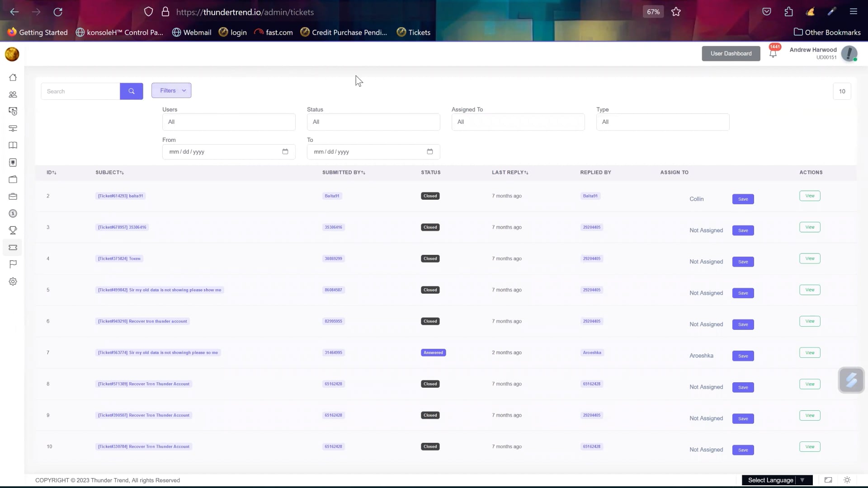Screen dimensions: 868x488
Task: Open the dollar coin icon in the sidebar
Action: pos(13,213)
